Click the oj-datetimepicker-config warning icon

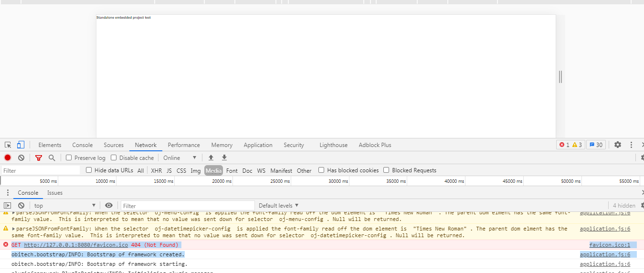click(6, 229)
